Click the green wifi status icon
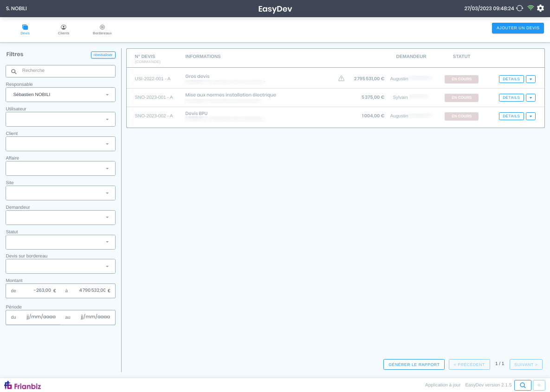The width and height of the screenshot is (550, 392). click(x=531, y=8)
